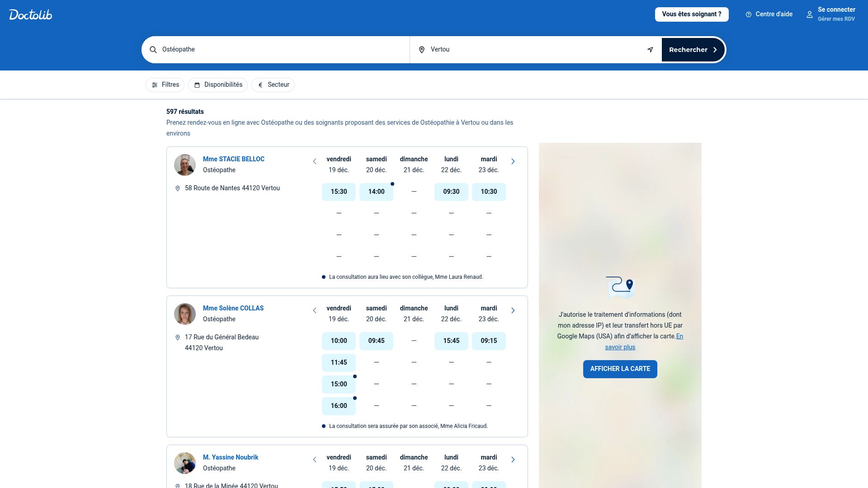Show previous dates for Mme Solène COLLAS

point(315,310)
